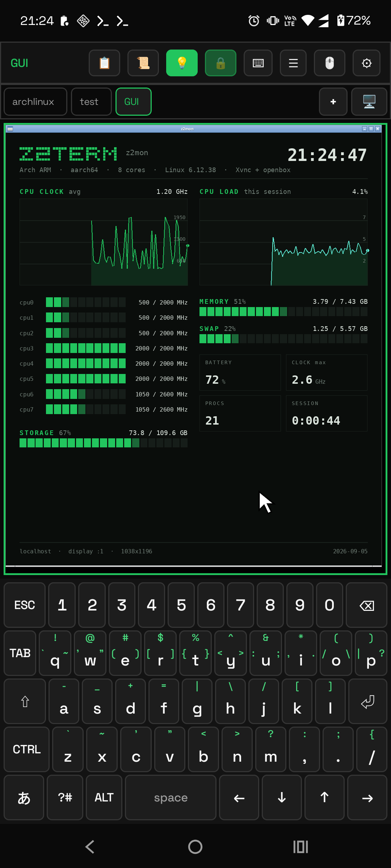Tap the right arrow key
Viewport: 391px width, 868px height.
367,797
